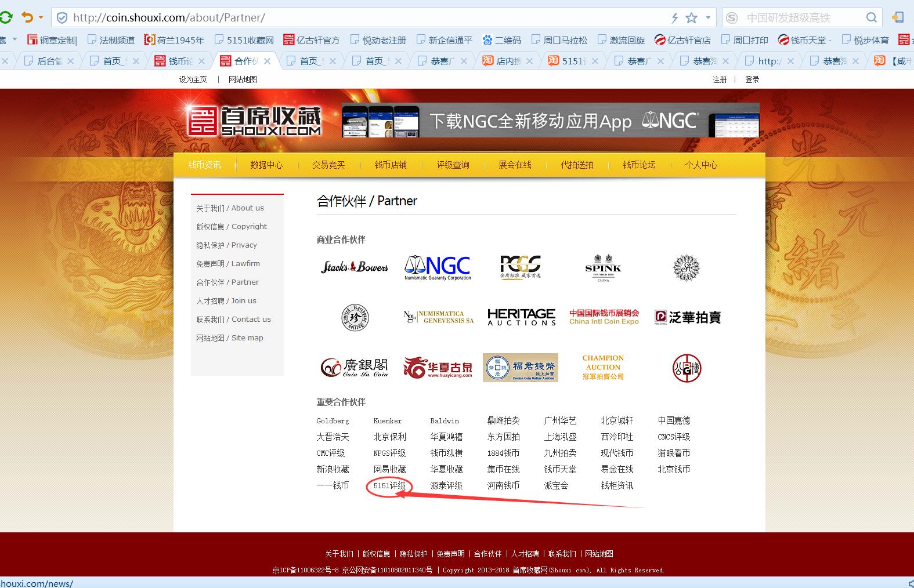Open the 5151收藏网 bookmark
Screen dimensions: 914x588
coord(244,40)
